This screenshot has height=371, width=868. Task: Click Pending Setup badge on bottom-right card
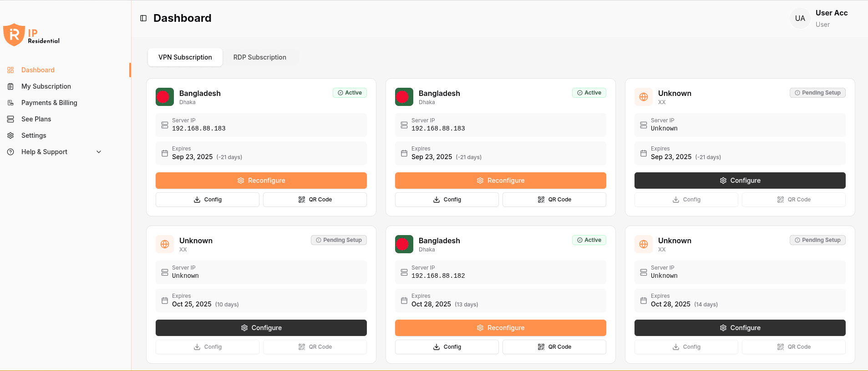click(817, 240)
